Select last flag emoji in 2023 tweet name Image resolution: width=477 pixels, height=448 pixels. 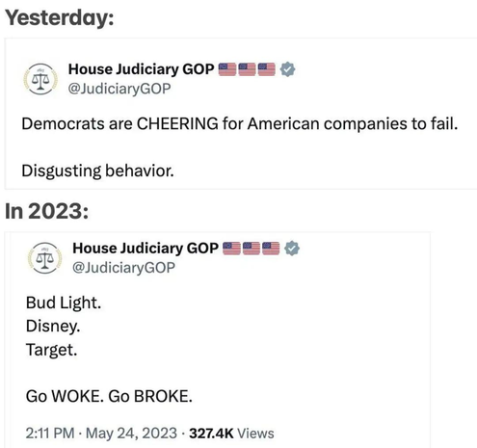click(x=271, y=249)
